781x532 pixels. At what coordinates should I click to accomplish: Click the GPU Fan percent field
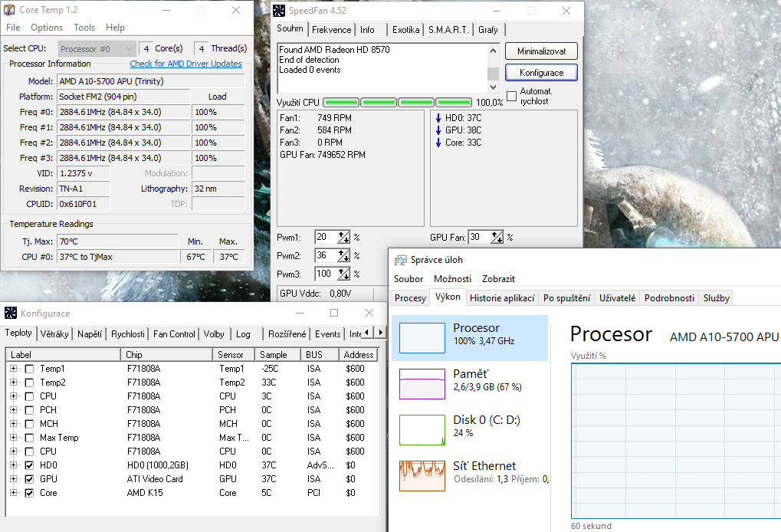click(480, 237)
